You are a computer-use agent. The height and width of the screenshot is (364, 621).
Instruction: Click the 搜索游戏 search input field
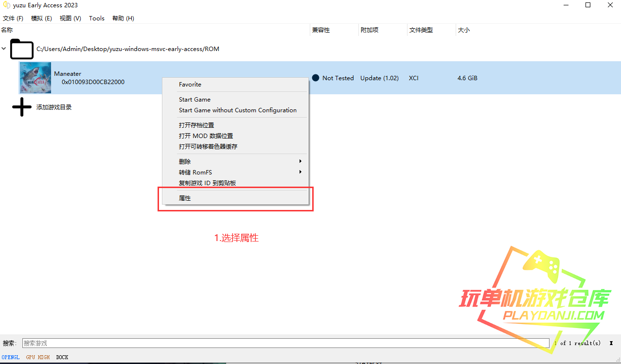click(285, 343)
